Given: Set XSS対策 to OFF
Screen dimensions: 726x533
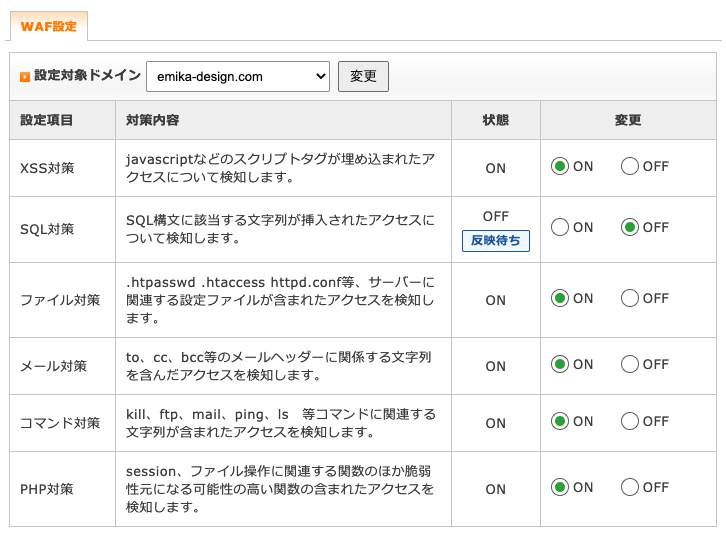Looking at the screenshot, I should pos(630,166).
